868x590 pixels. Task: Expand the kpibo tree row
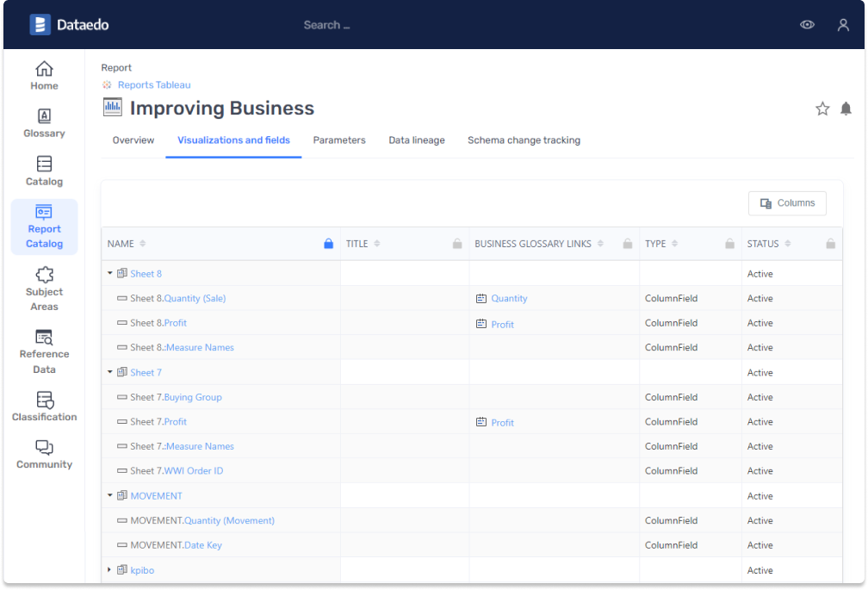[x=110, y=570]
